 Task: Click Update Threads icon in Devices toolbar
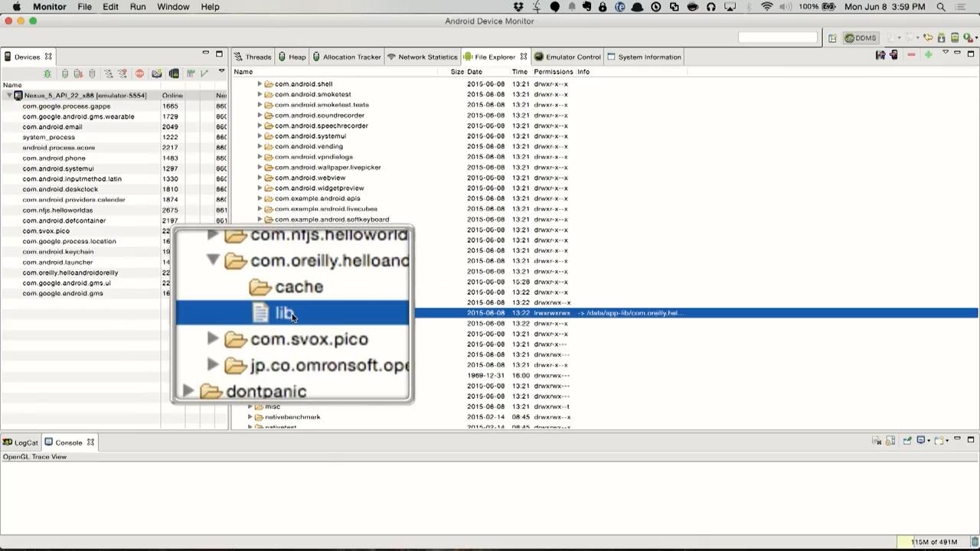tap(109, 73)
